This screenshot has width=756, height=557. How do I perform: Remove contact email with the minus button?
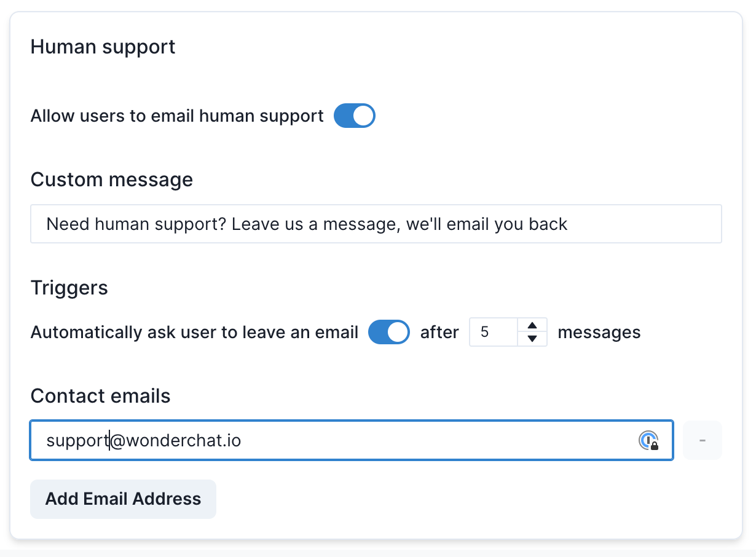tap(702, 440)
